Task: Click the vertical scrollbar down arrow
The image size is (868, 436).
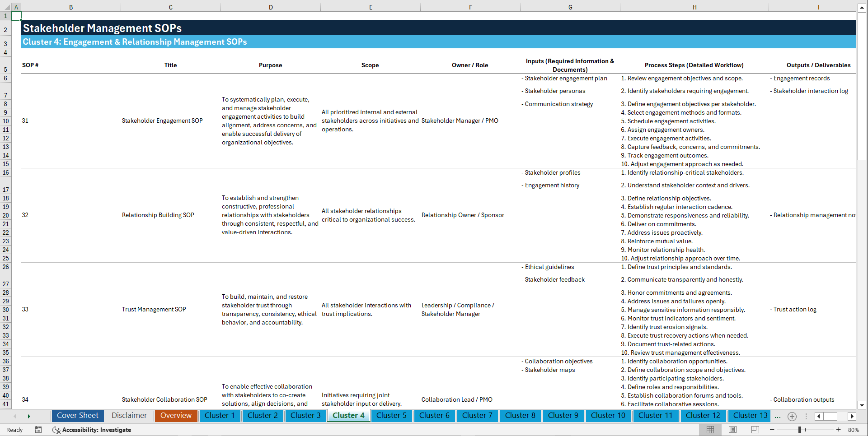Action: (863, 405)
